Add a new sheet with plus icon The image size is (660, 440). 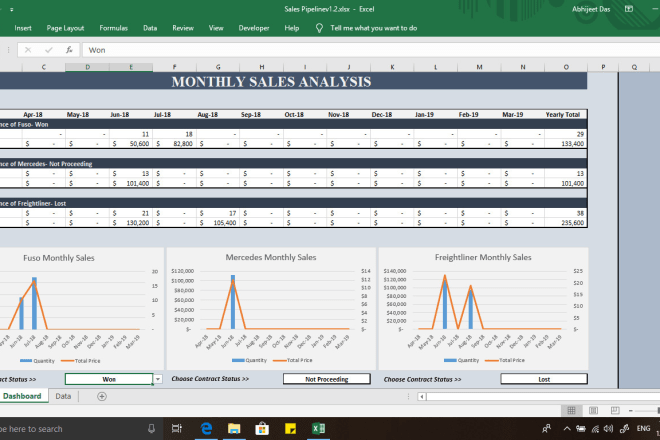click(102, 396)
